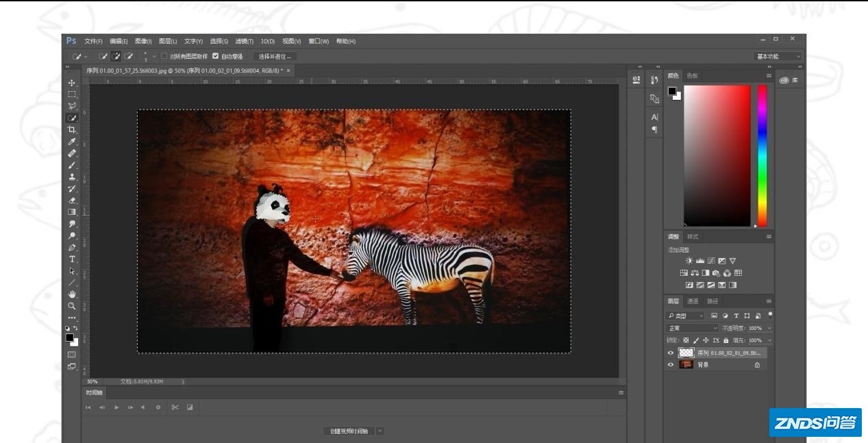The height and width of the screenshot is (443, 868).
Task: Click the foreground color swatch in toolbox
Action: coord(69,338)
